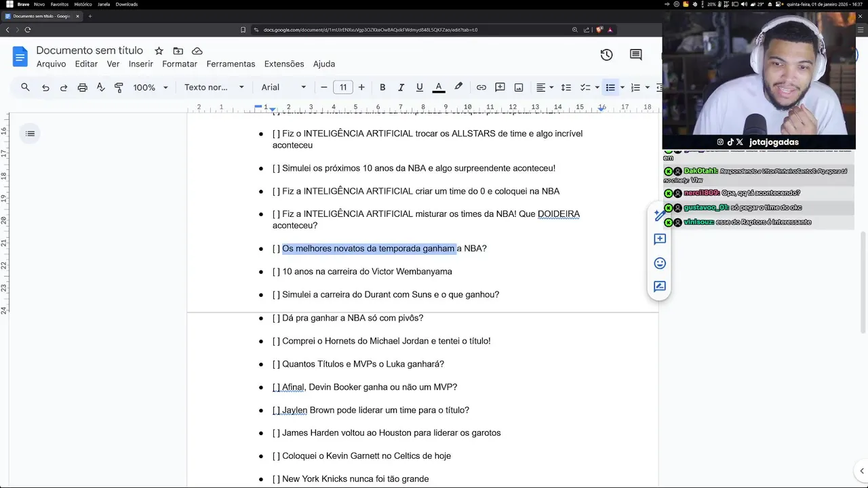Open the Ajuda menu
Screen dimensions: 868x488
coord(324,64)
